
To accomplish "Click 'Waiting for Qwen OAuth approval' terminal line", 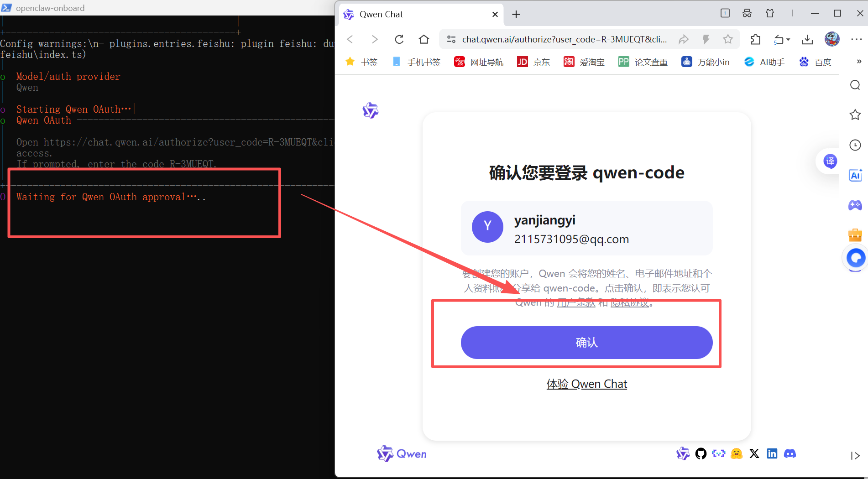I will [111, 197].
